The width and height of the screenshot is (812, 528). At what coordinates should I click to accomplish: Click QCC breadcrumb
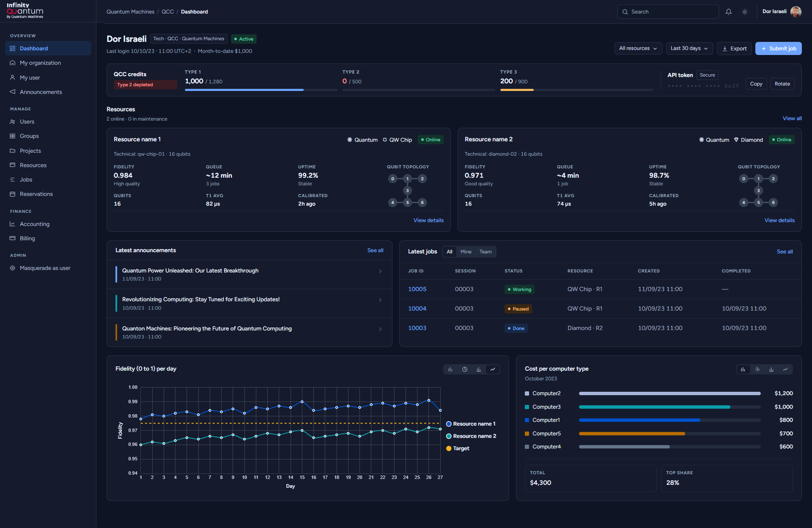pos(167,12)
